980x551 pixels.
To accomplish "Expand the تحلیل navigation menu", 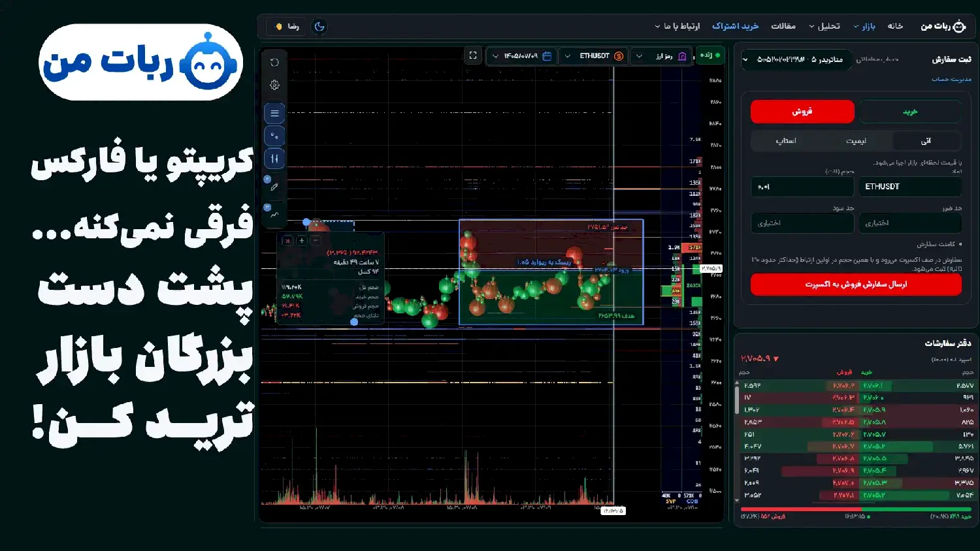I will 825,26.
